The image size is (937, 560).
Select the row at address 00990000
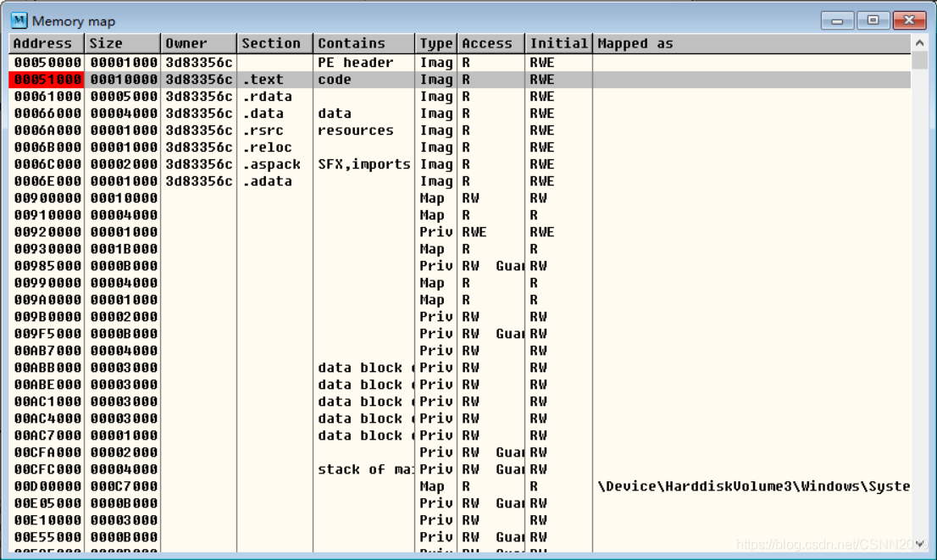click(x=459, y=283)
